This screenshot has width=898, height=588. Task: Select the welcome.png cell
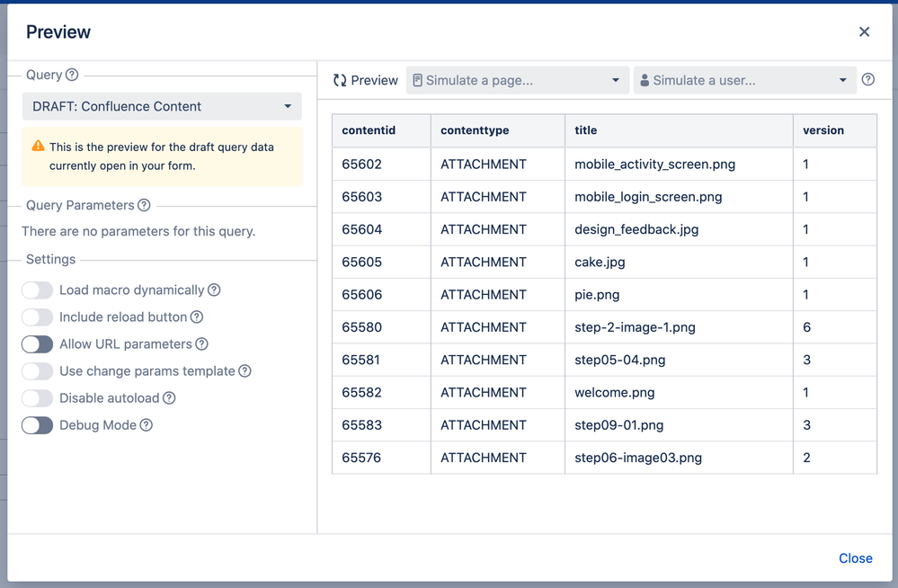point(680,393)
